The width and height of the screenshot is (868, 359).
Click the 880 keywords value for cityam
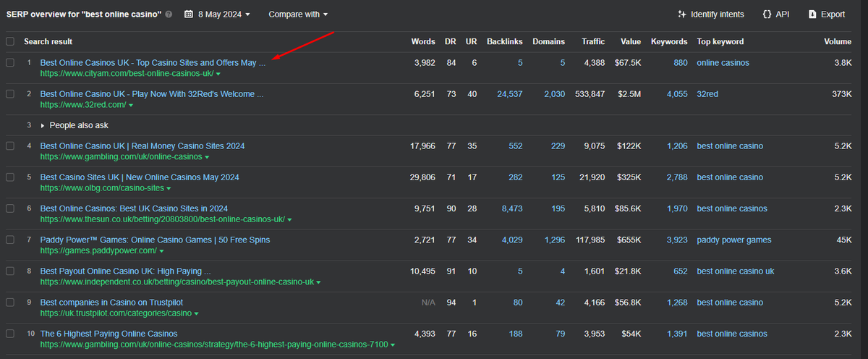click(x=681, y=63)
